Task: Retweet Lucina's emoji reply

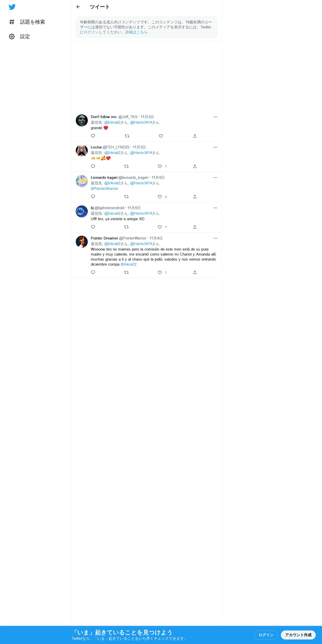Action: 126,166
